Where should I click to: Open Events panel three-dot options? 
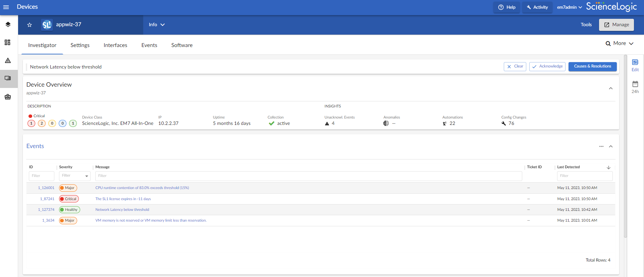pyautogui.click(x=601, y=146)
